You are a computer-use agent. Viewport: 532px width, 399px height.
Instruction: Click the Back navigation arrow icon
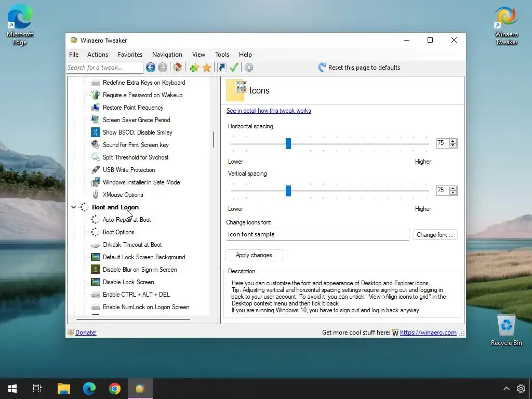click(x=151, y=68)
